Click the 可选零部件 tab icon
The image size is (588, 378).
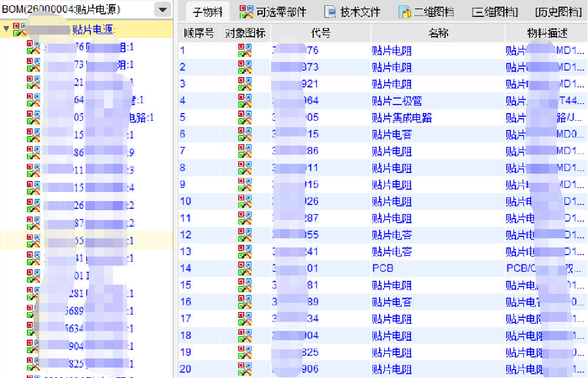246,12
